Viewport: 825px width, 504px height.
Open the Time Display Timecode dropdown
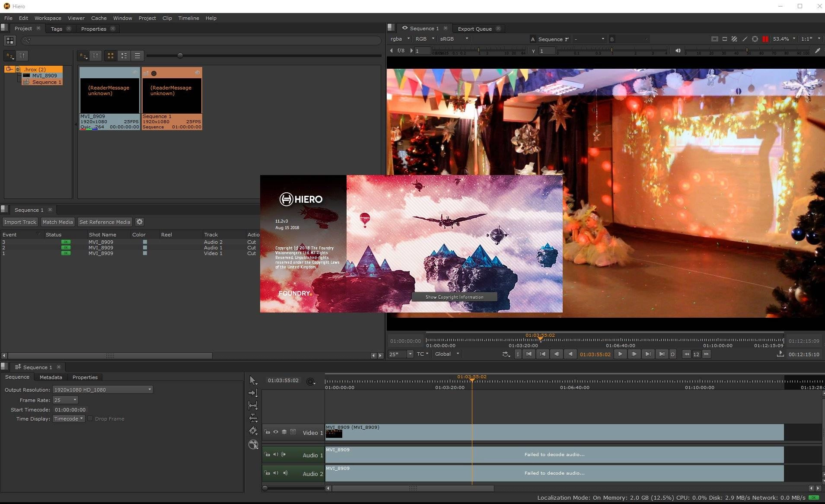click(68, 418)
